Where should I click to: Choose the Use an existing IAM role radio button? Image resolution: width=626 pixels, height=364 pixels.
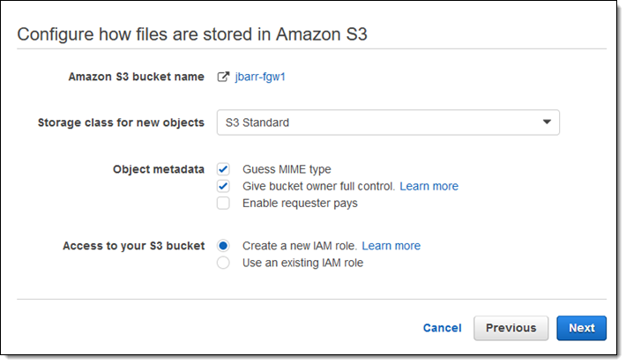pos(224,263)
